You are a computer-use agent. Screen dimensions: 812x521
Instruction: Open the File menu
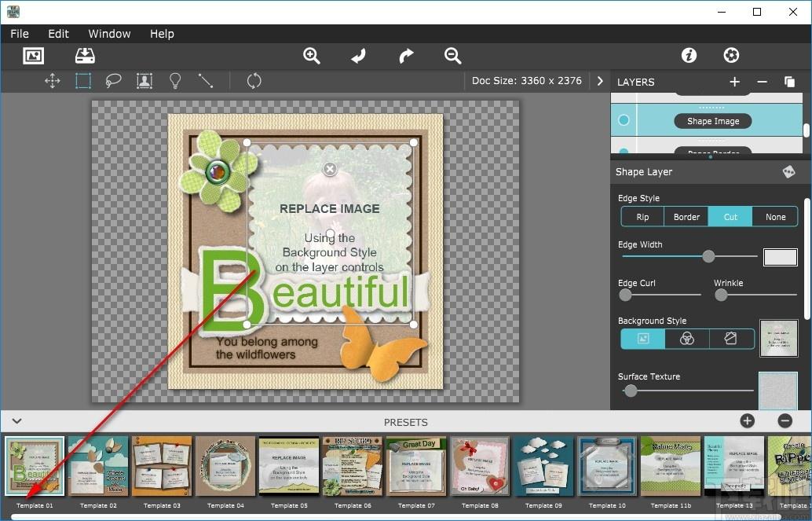[x=19, y=34]
